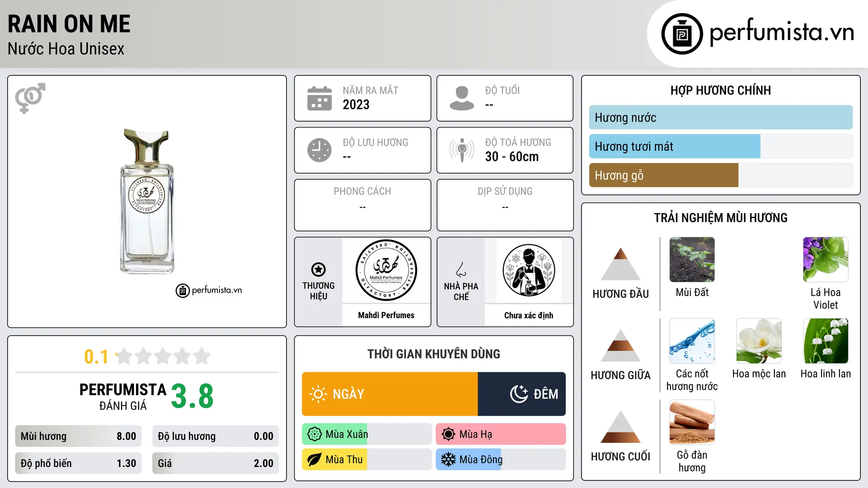Click the nose icon above Nhà pha chế

coord(461,269)
